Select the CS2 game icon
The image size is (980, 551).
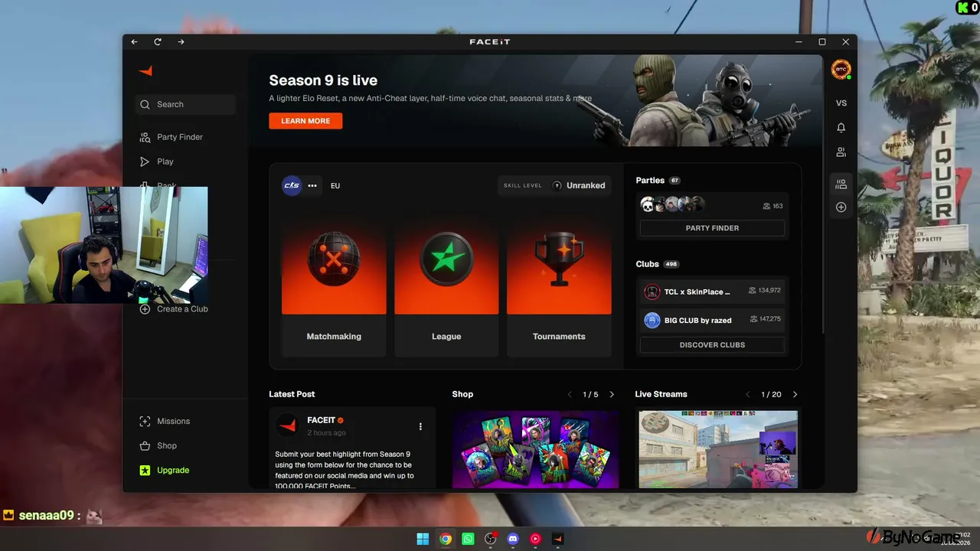coord(292,185)
